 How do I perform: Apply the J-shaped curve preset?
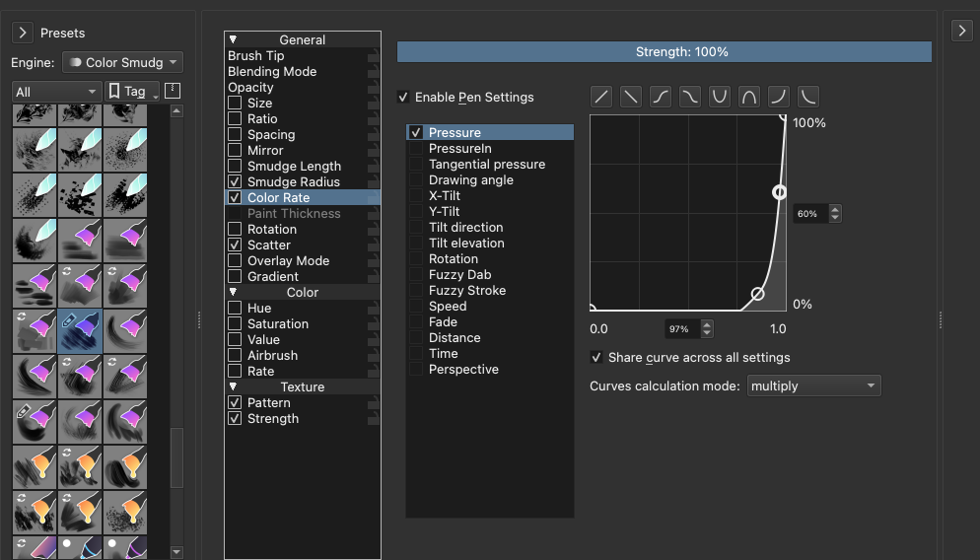click(779, 97)
